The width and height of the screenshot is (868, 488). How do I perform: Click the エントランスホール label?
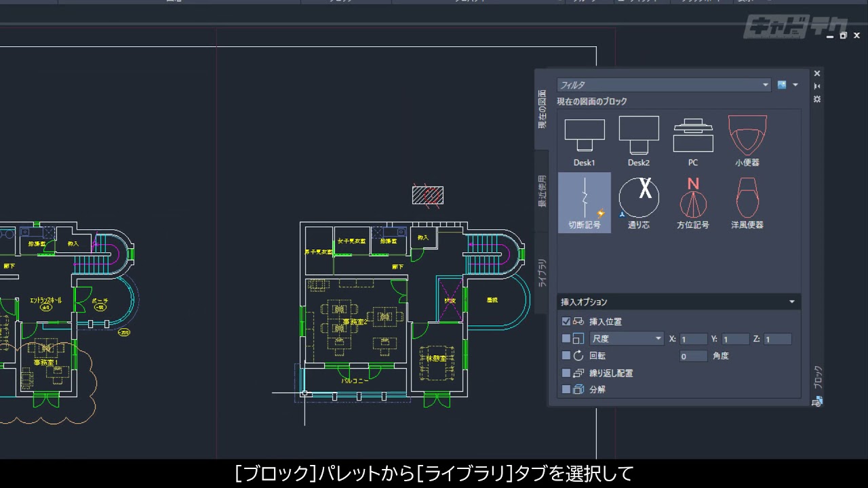(46, 299)
